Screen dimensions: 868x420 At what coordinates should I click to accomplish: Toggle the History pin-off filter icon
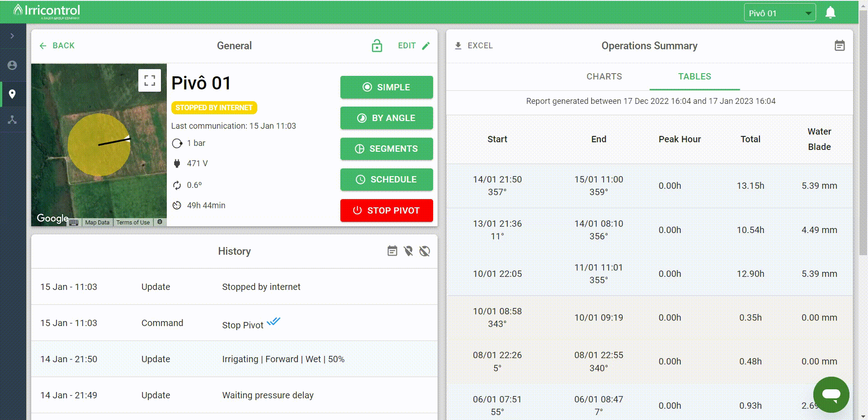tap(408, 251)
